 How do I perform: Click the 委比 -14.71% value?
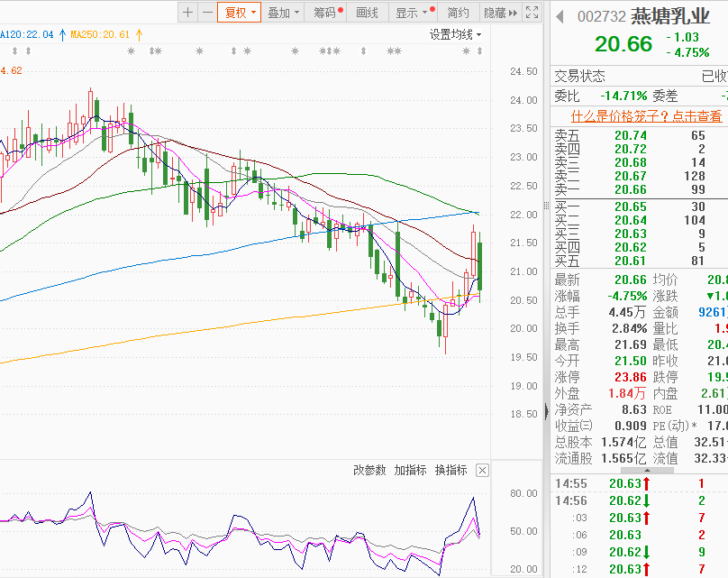[623, 96]
